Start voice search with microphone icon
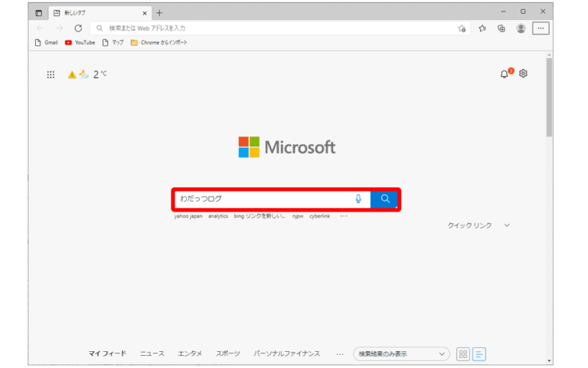This screenshot has height=368, width=588. click(x=358, y=199)
